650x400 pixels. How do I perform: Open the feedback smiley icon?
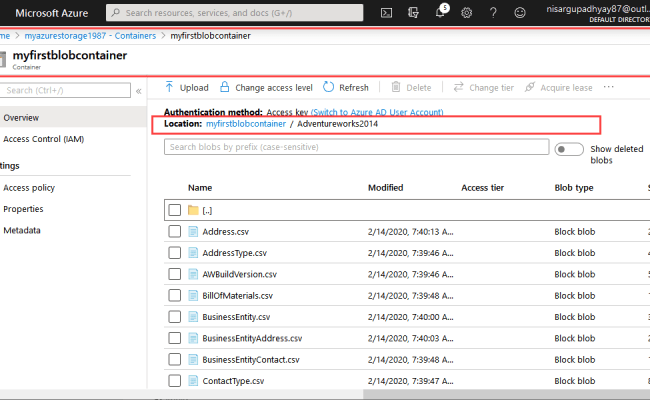coord(520,13)
